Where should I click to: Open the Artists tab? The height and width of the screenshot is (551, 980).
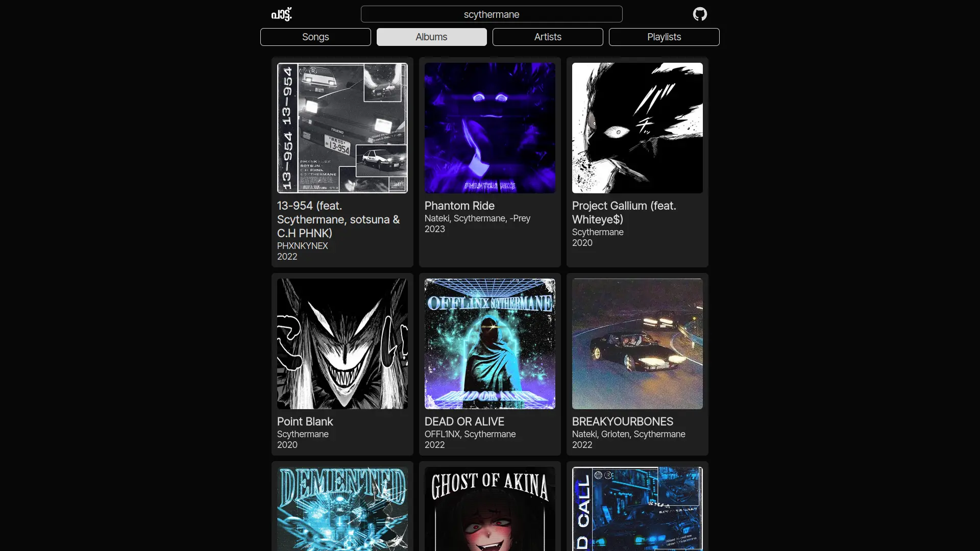[x=548, y=37]
